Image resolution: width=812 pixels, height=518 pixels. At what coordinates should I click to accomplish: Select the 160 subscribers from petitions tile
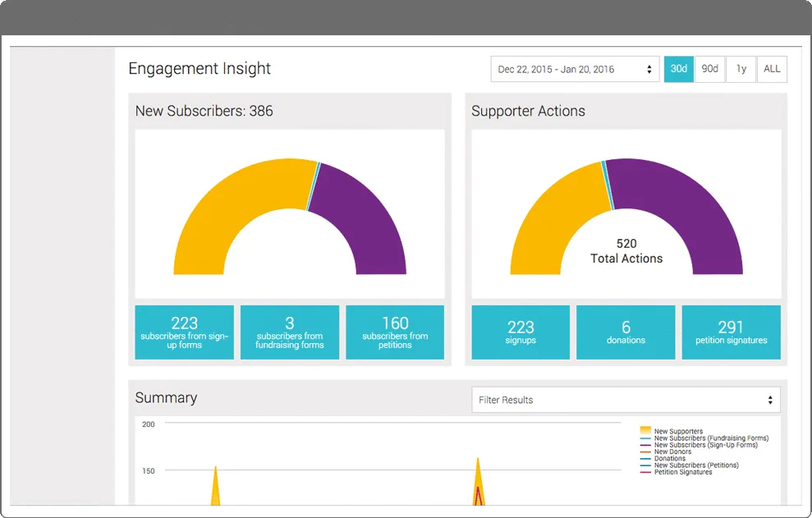click(x=395, y=332)
